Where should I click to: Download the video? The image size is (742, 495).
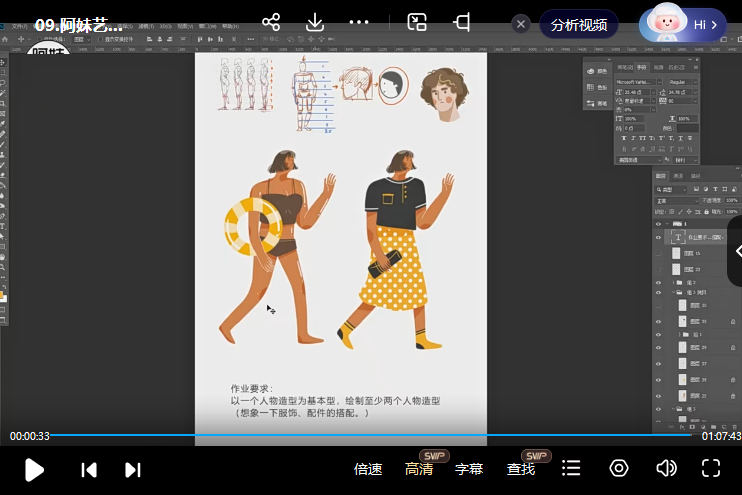pos(315,22)
